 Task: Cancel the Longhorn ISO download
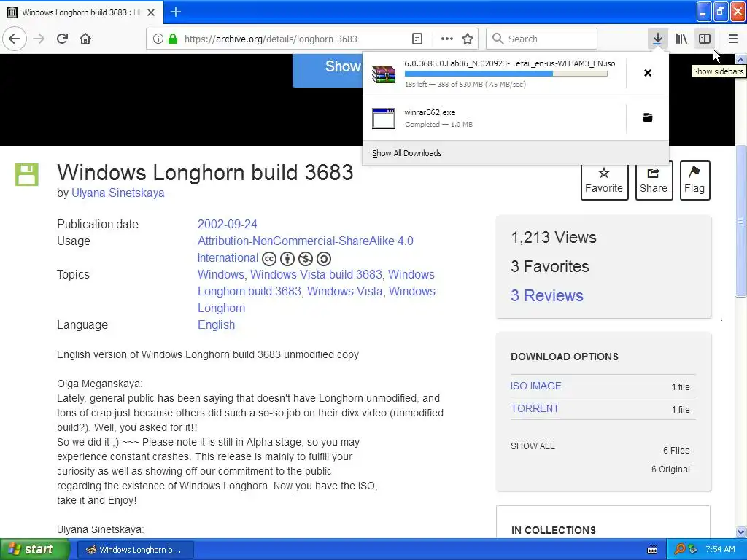tap(648, 73)
